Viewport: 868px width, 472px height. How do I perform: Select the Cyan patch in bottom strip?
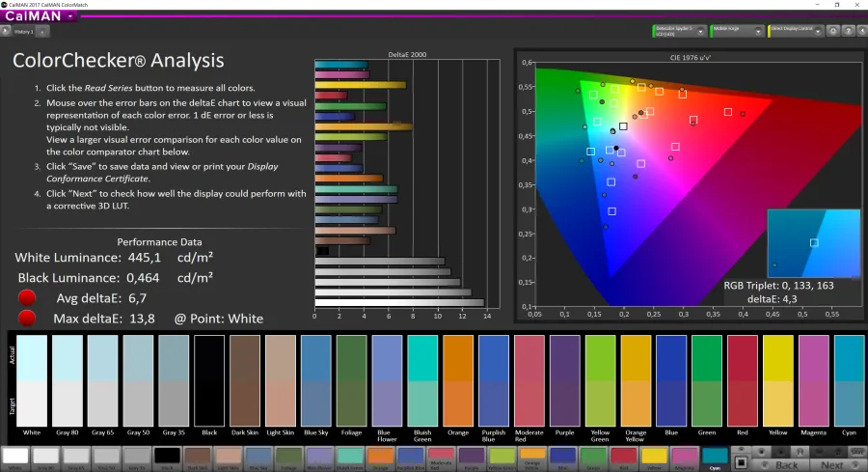[x=715, y=458]
